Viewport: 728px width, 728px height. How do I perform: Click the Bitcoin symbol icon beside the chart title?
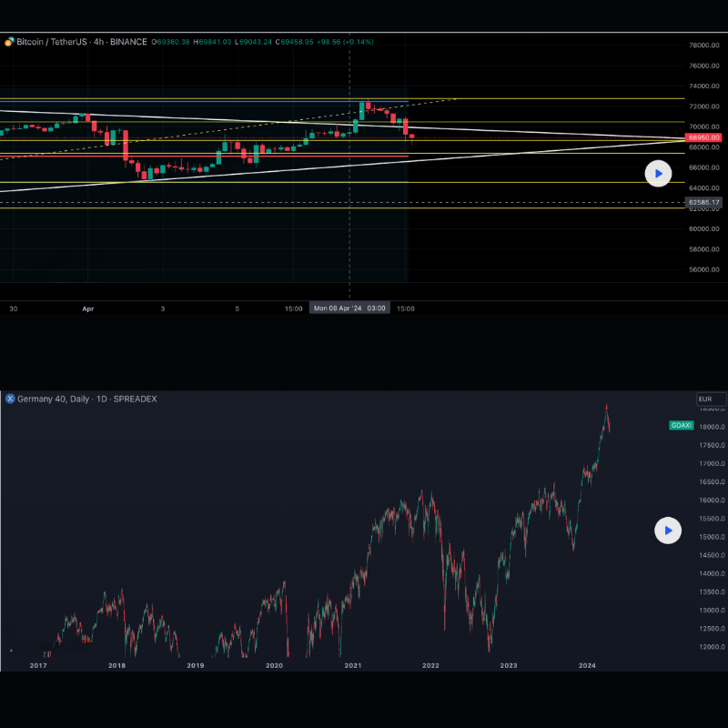[9, 42]
